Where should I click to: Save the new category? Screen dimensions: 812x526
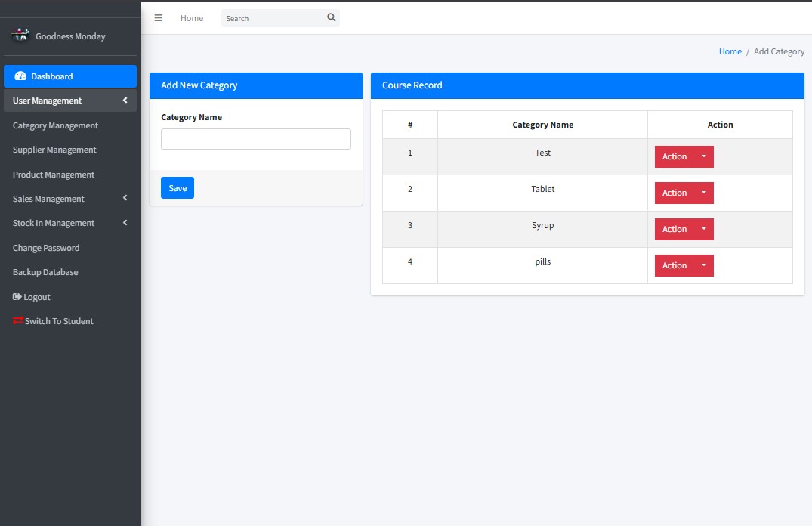[x=178, y=188]
